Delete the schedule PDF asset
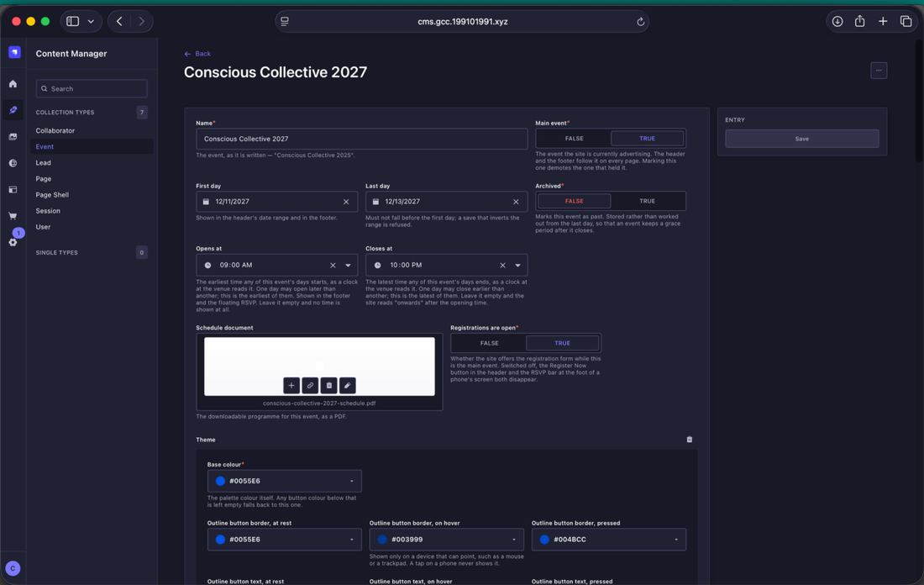924x585 pixels. [x=328, y=385]
